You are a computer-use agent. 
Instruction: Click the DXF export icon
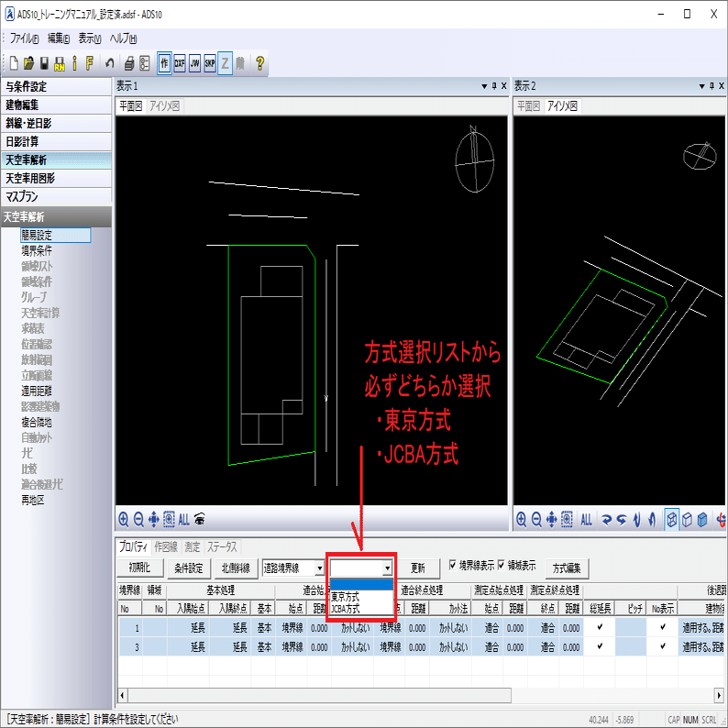click(180, 63)
